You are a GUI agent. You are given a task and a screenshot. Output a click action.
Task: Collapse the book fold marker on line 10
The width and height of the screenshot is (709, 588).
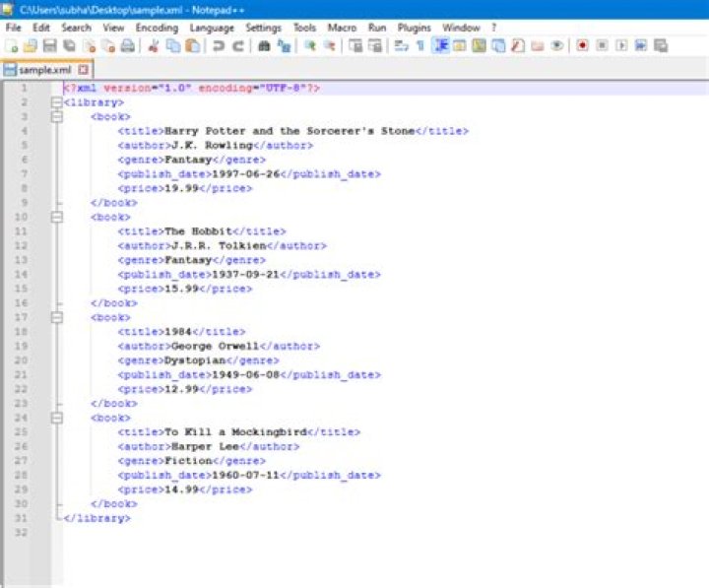click(56, 217)
